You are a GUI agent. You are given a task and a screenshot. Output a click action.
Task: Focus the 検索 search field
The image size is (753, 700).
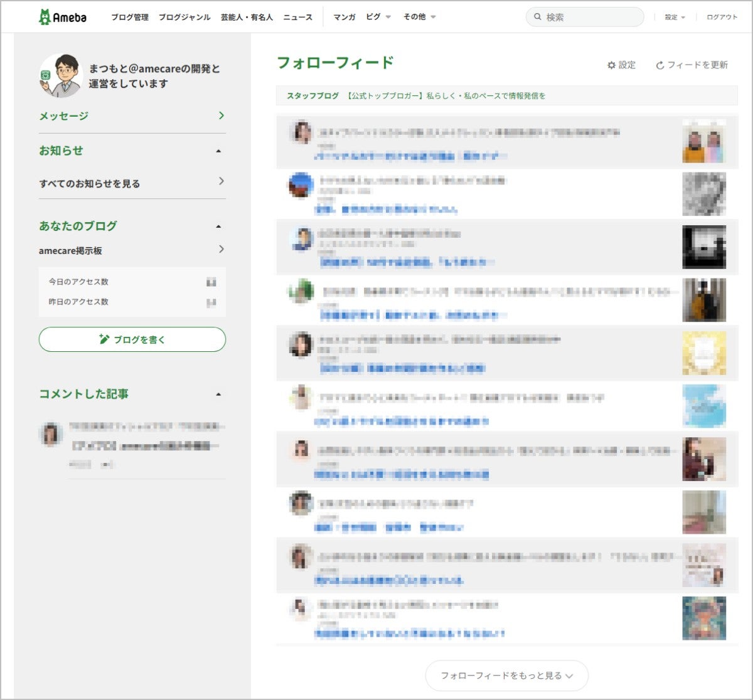click(x=590, y=18)
